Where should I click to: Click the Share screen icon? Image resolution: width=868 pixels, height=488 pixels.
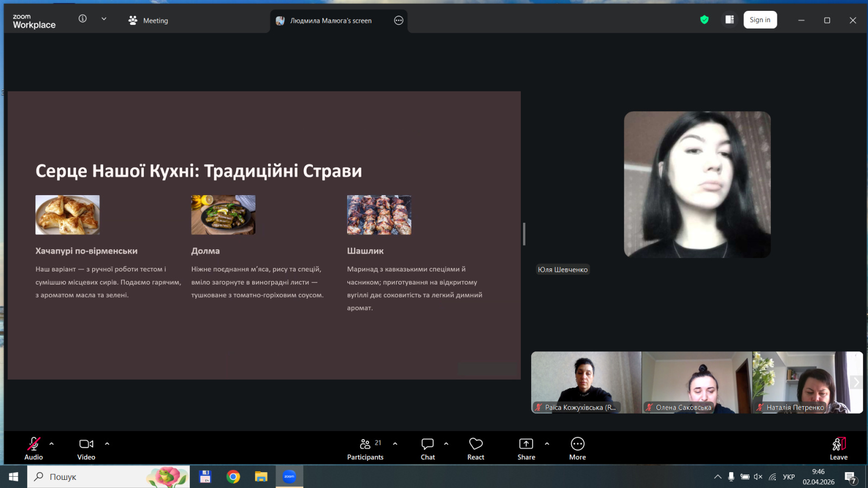point(526,444)
